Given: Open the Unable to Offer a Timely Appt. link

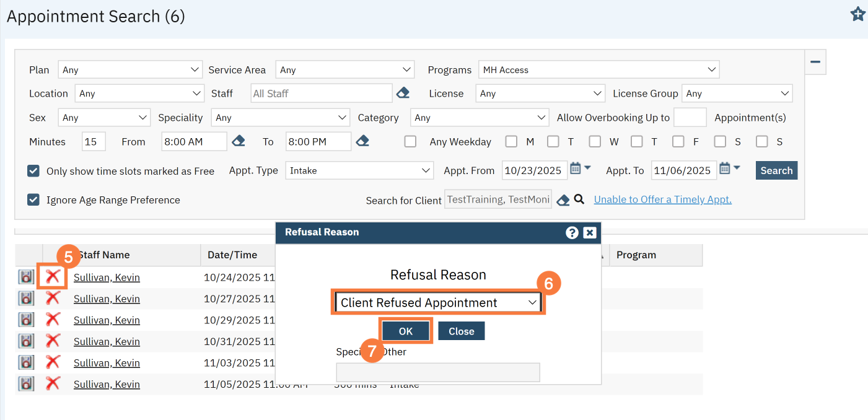Looking at the screenshot, I should tap(662, 199).
